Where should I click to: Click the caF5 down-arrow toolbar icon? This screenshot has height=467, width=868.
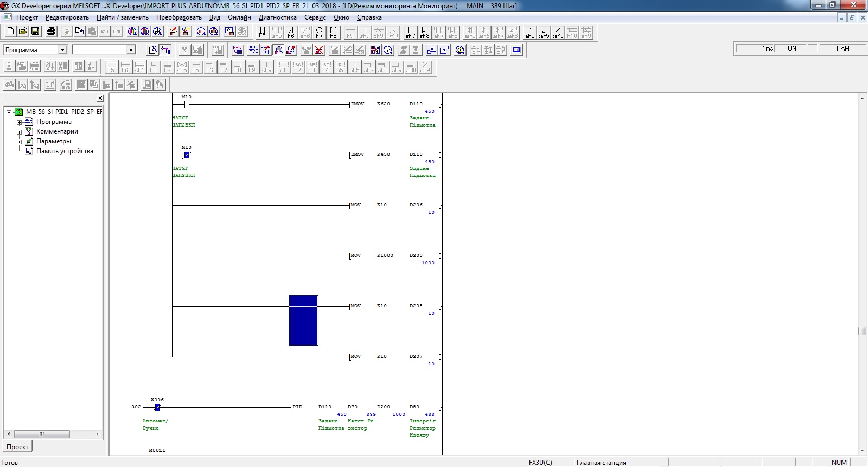[x=544, y=33]
